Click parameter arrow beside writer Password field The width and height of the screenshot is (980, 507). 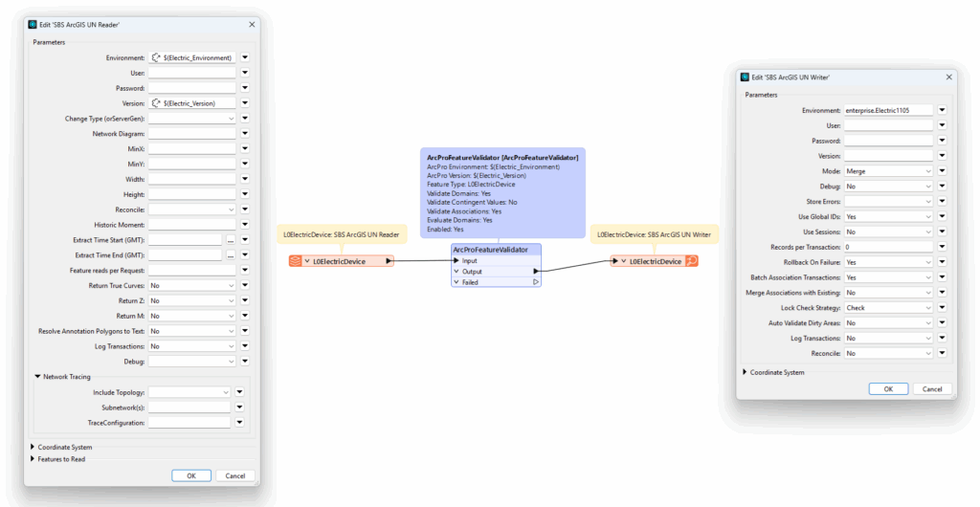click(x=942, y=141)
